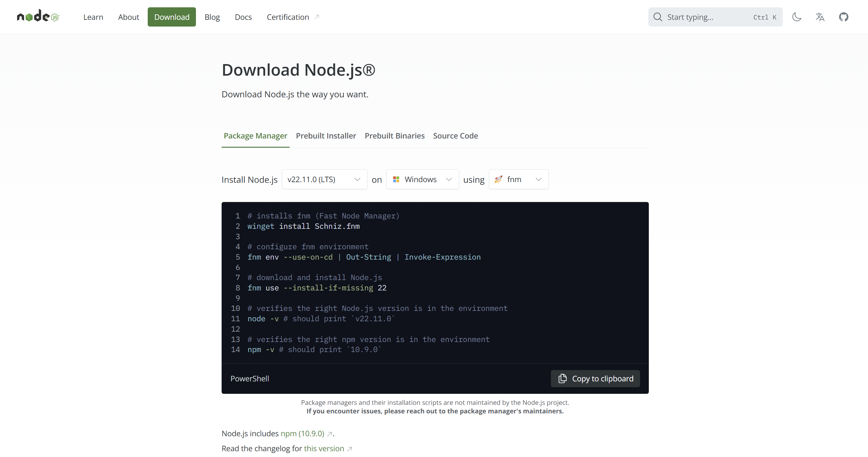Select the Download nav button

click(x=172, y=17)
